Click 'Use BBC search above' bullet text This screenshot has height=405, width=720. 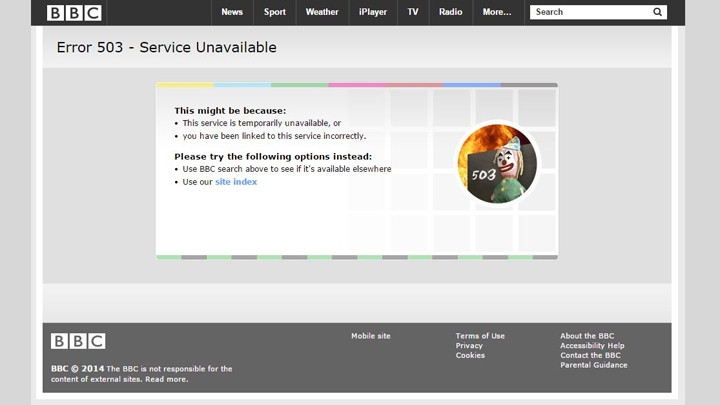(287, 169)
